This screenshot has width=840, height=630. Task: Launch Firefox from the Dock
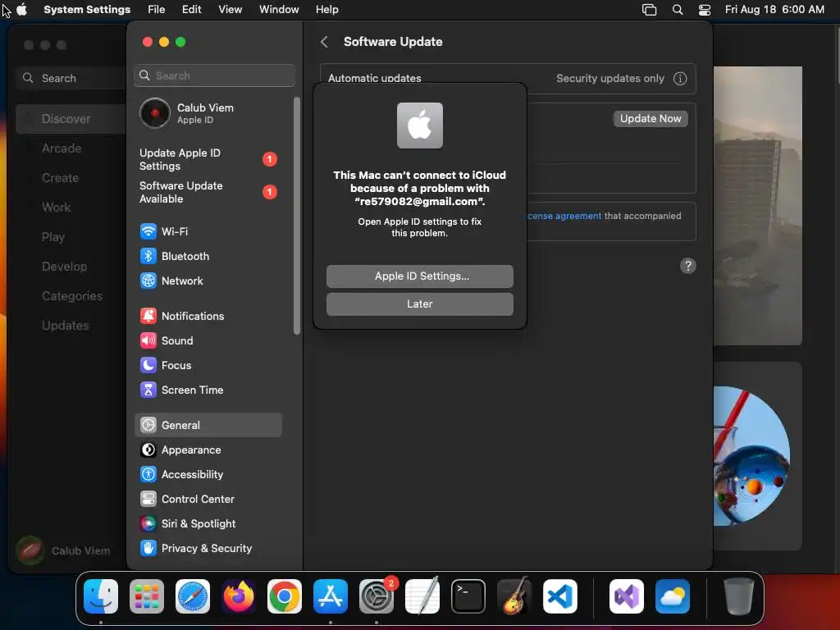239,596
